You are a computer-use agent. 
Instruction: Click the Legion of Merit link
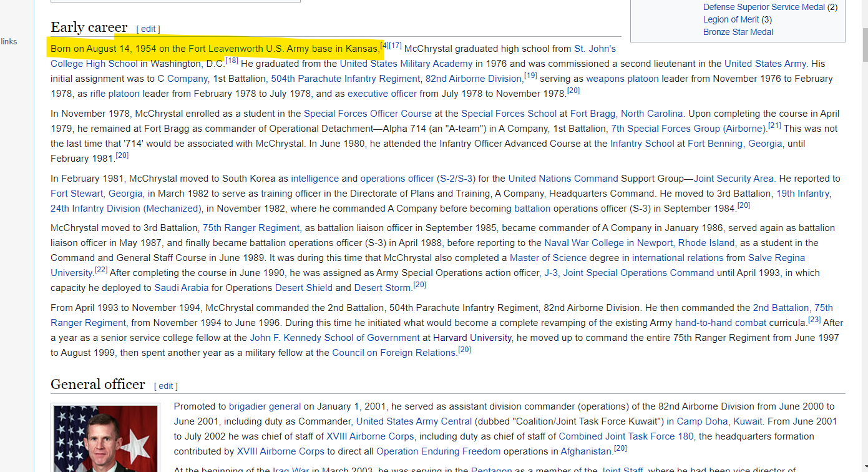pos(731,19)
